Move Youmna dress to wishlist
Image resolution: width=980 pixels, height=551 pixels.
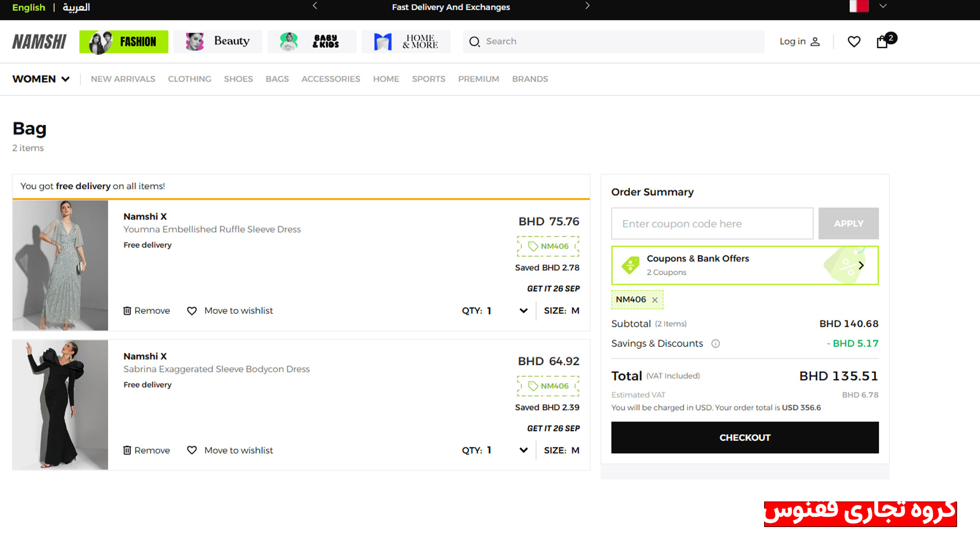tap(238, 311)
